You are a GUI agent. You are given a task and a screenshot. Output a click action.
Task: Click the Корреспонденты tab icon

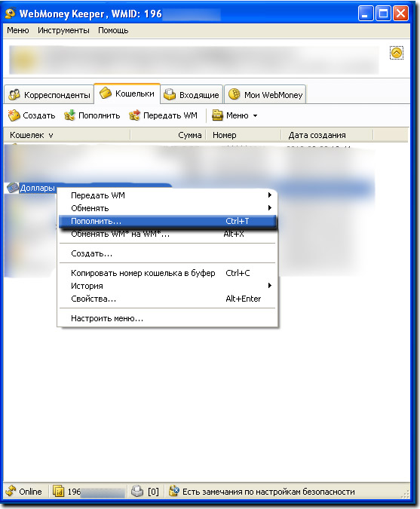(14, 94)
